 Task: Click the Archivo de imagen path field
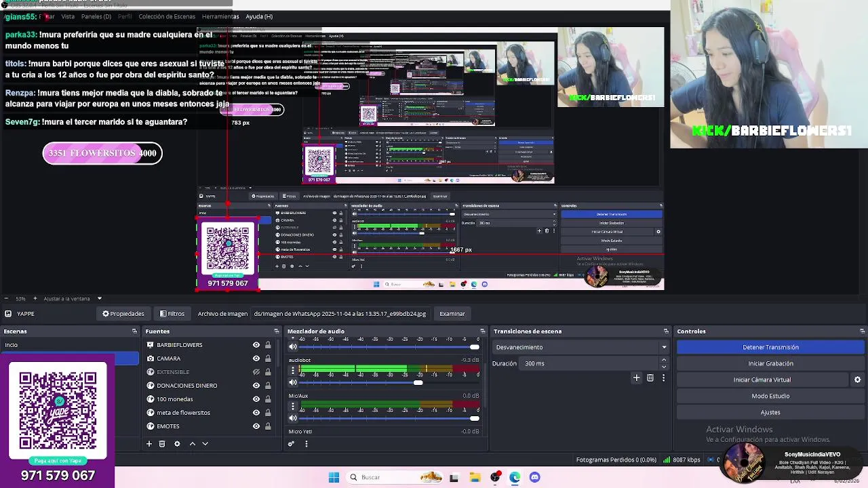point(340,314)
